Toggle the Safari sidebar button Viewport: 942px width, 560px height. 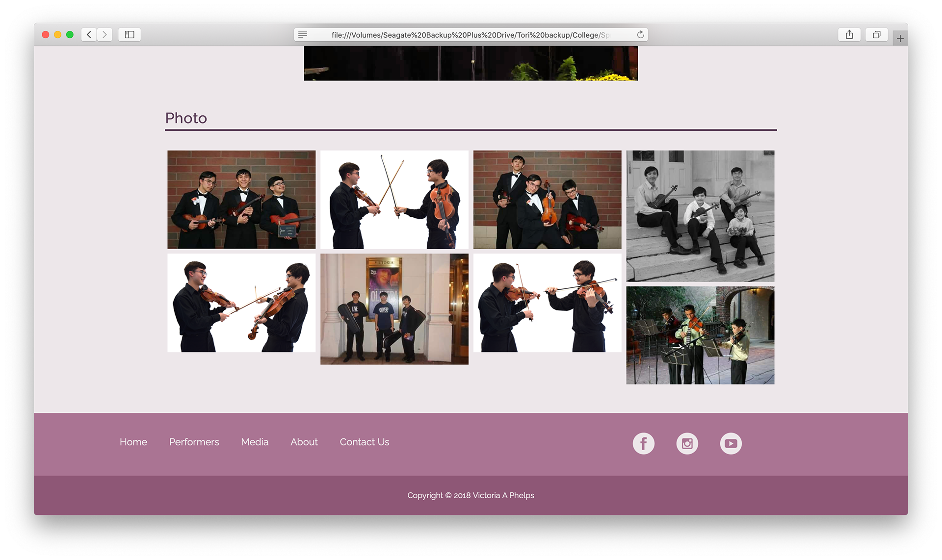[130, 34]
